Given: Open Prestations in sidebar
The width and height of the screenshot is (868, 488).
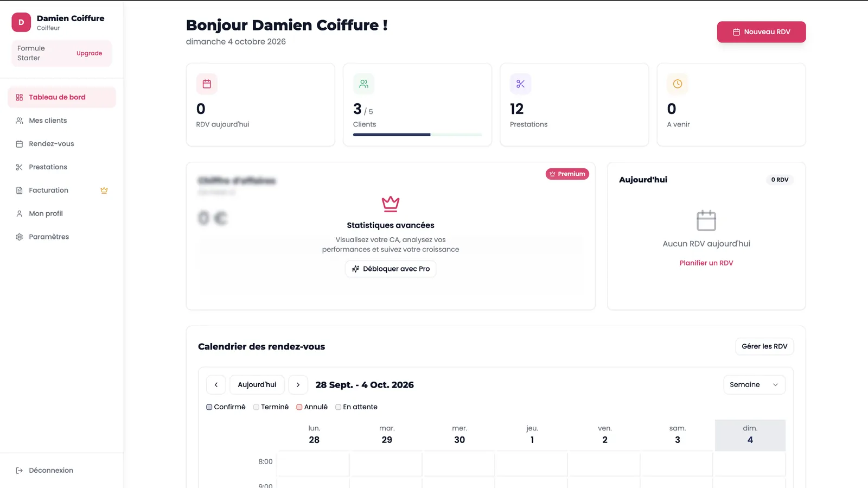Looking at the screenshot, I should point(62,167).
